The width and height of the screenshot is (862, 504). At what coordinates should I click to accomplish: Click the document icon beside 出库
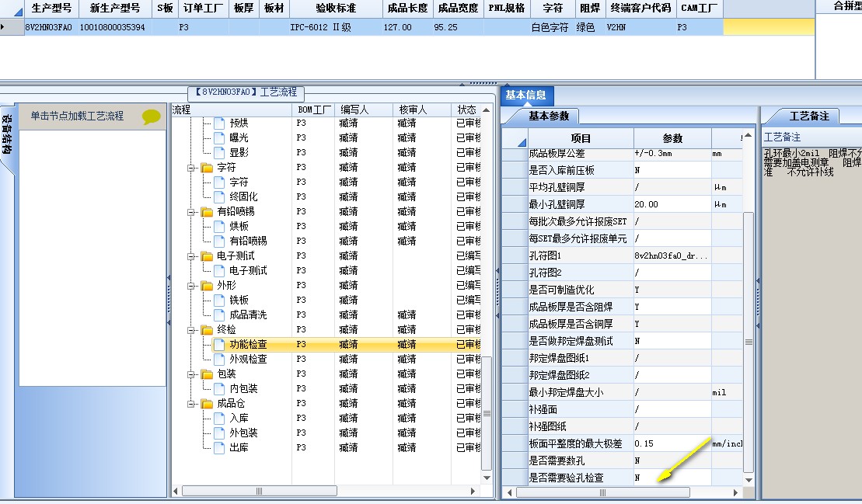[x=219, y=448]
